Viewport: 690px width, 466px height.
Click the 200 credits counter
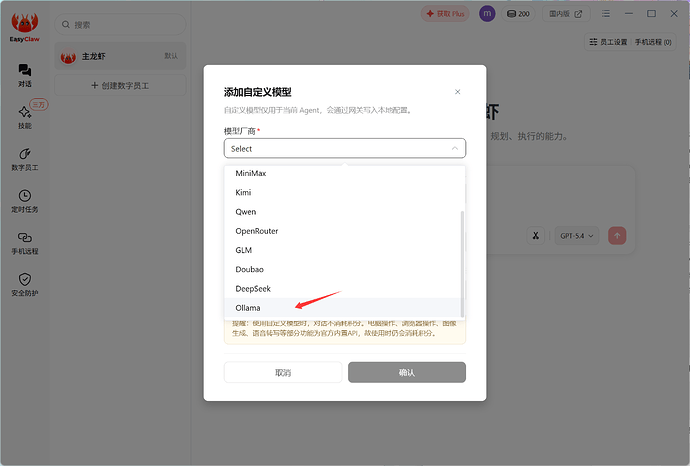click(x=518, y=14)
